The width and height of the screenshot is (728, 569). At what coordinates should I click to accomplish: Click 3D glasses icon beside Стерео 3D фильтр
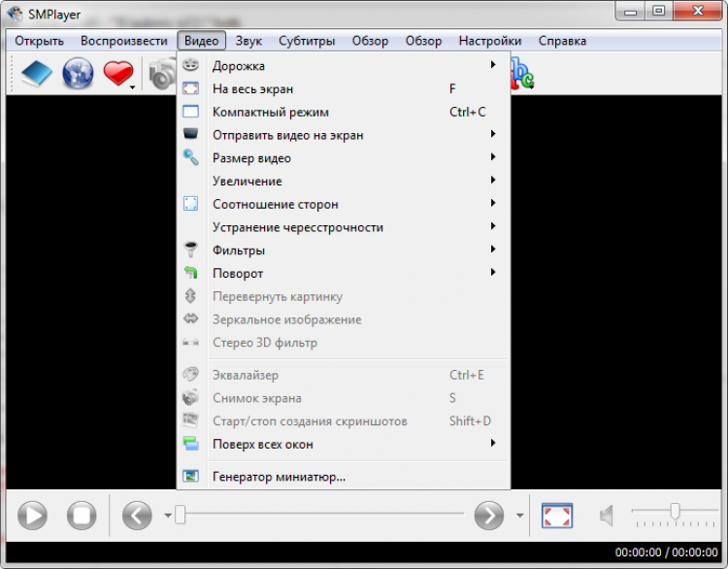(x=190, y=343)
